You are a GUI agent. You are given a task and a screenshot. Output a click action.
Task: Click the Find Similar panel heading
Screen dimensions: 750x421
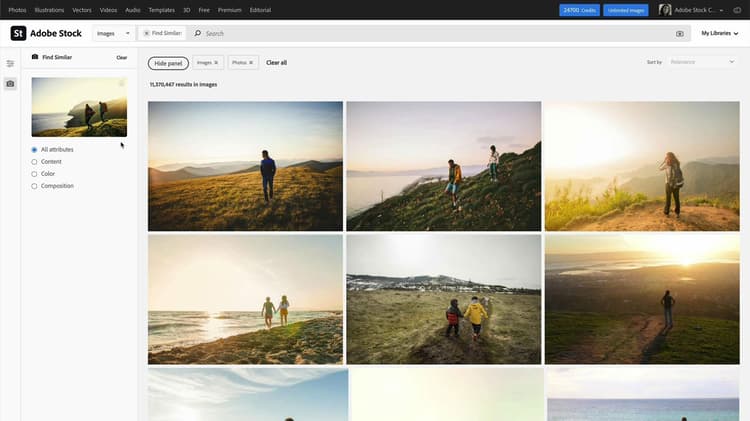pos(57,57)
